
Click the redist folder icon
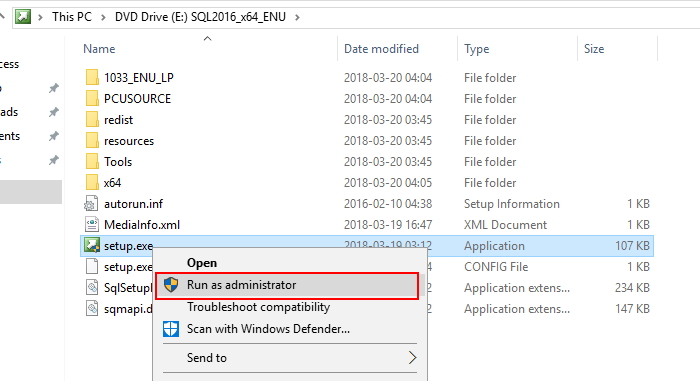click(x=92, y=119)
